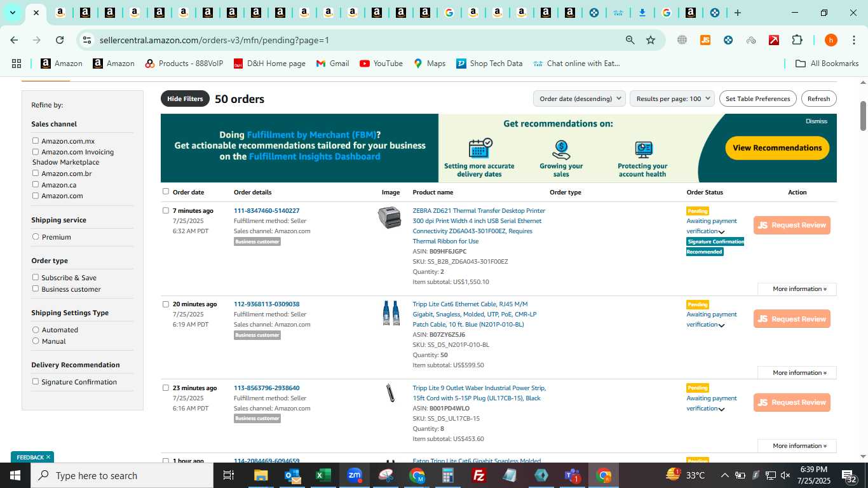Check the Signature Confirmation filter
This screenshot has height=488, width=868.
coord(36,381)
